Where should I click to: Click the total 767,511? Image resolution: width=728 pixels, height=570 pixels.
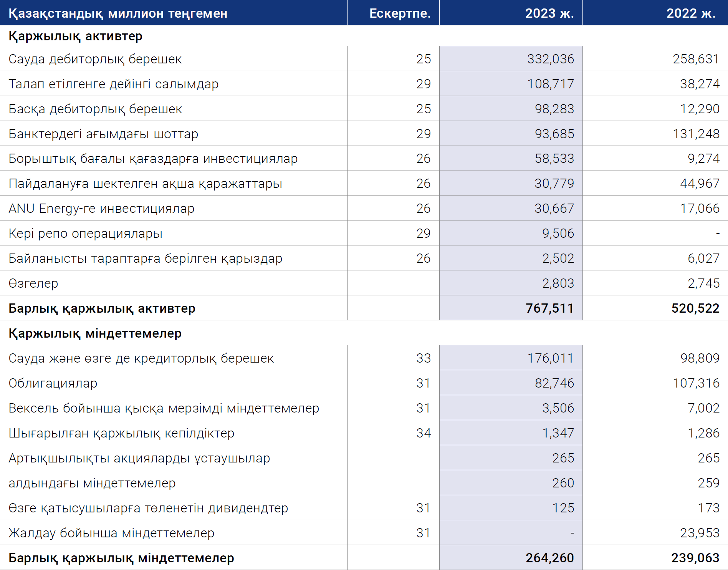[x=550, y=308]
